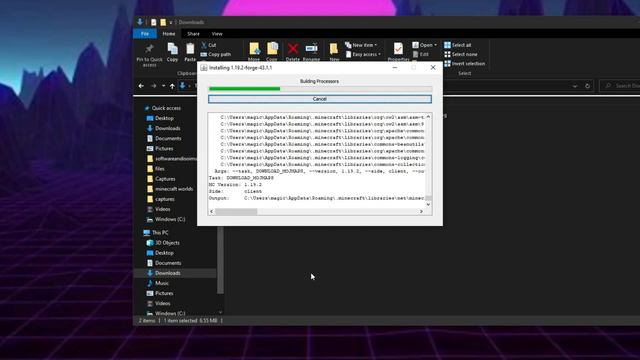Open the Share ribbon tab

click(193, 33)
